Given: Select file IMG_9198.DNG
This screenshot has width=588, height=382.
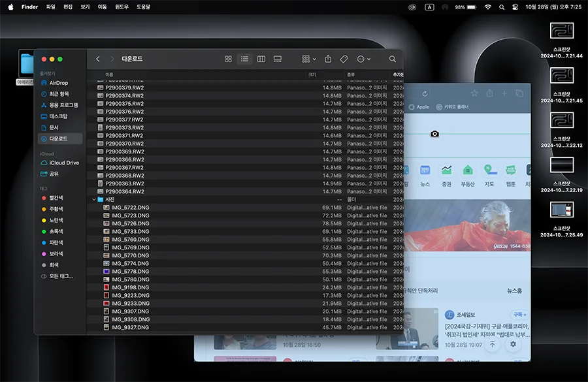Looking at the screenshot, I should point(246,287).
